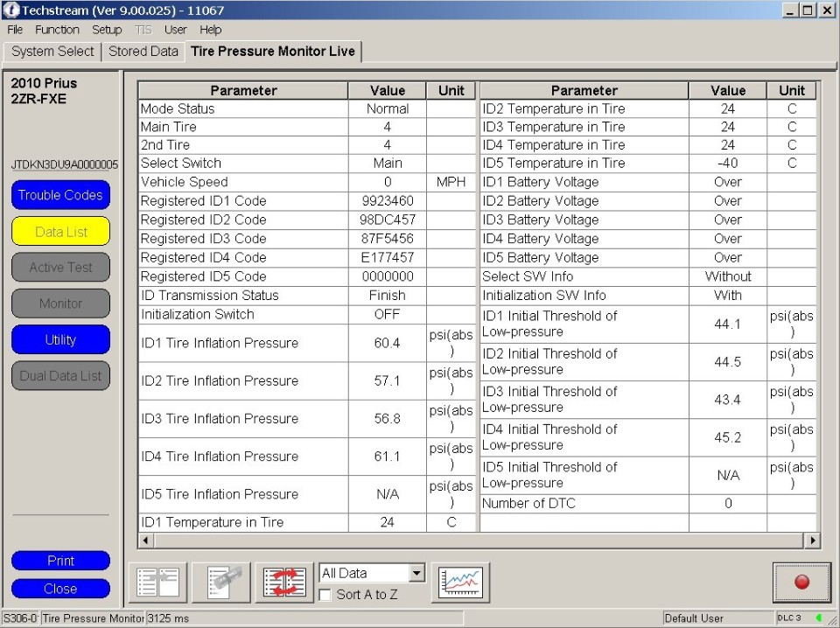Switch to the Stored Data tab
Screen dimensions: 840x628
click(143, 52)
